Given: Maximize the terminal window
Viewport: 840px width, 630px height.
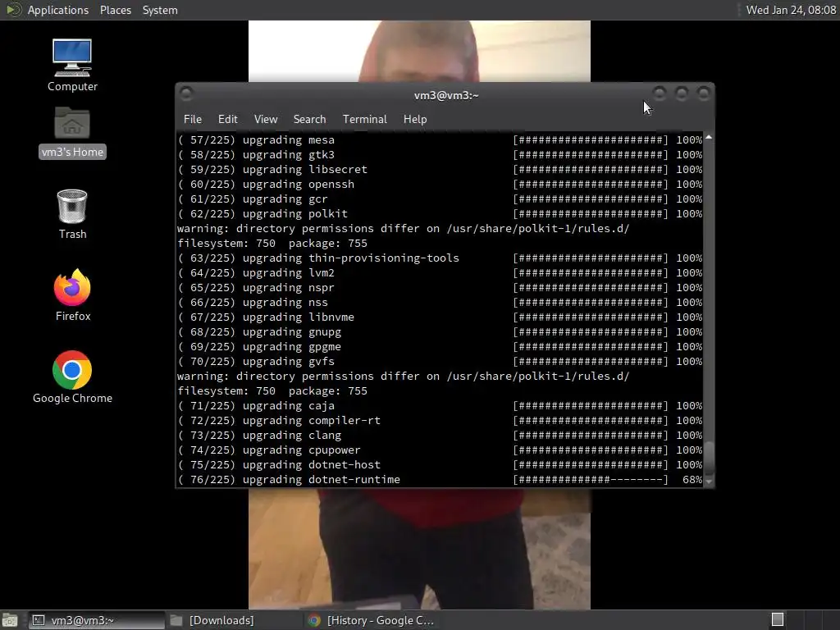Looking at the screenshot, I should [682, 94].
